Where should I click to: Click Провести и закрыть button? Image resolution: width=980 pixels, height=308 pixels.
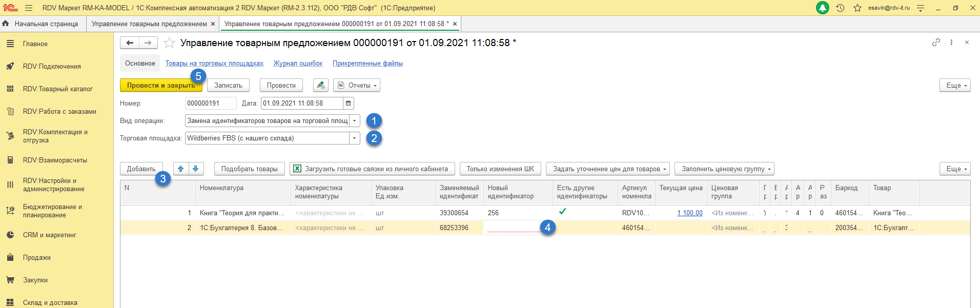pyautogui.click(x=160, y=85)
